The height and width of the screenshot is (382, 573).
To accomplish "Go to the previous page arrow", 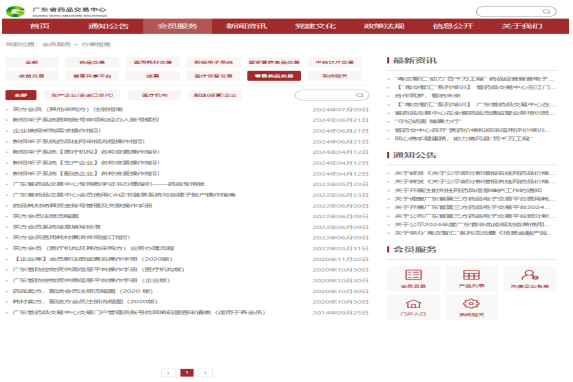I will coord(168,372).
